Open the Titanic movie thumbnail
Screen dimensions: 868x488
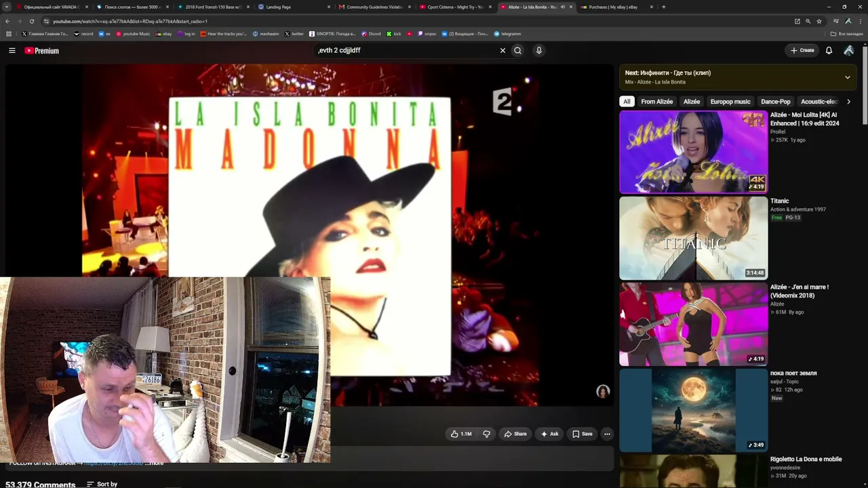pos(693,238)
